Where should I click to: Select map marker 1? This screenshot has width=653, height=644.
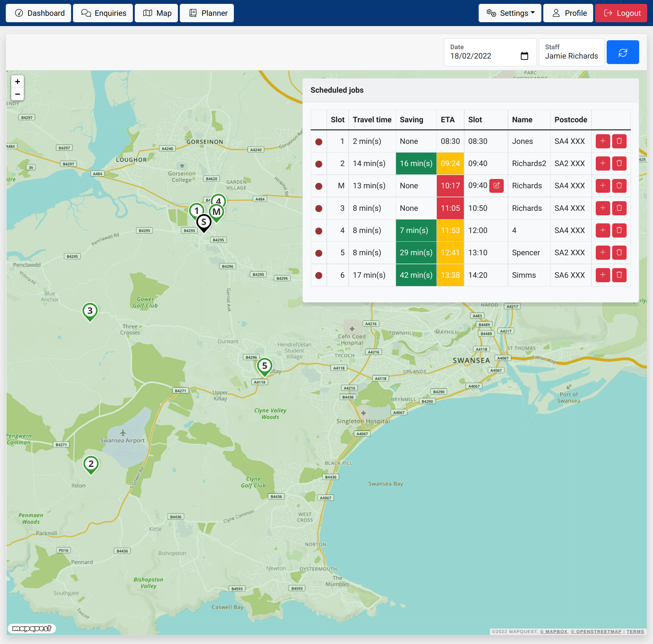pos(196,211)
